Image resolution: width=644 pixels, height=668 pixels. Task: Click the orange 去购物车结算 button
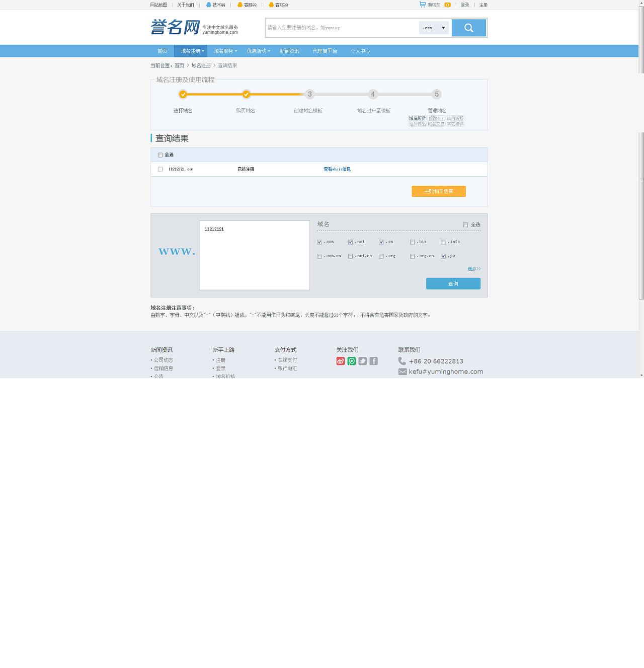(x=439, y=191)
